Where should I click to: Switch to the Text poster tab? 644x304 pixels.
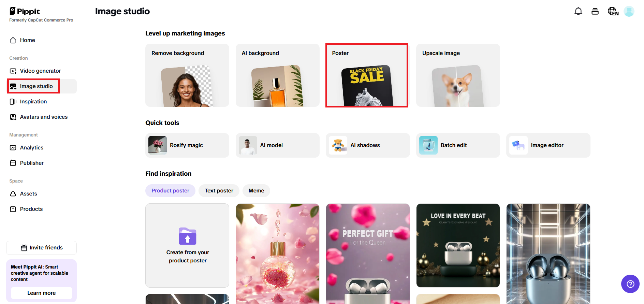[219, 190]
